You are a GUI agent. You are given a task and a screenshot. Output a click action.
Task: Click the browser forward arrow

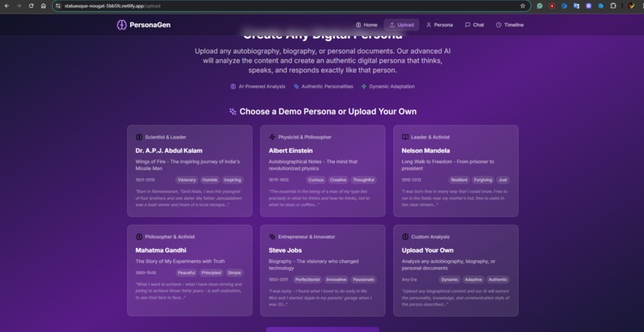(x=19, y=6)
